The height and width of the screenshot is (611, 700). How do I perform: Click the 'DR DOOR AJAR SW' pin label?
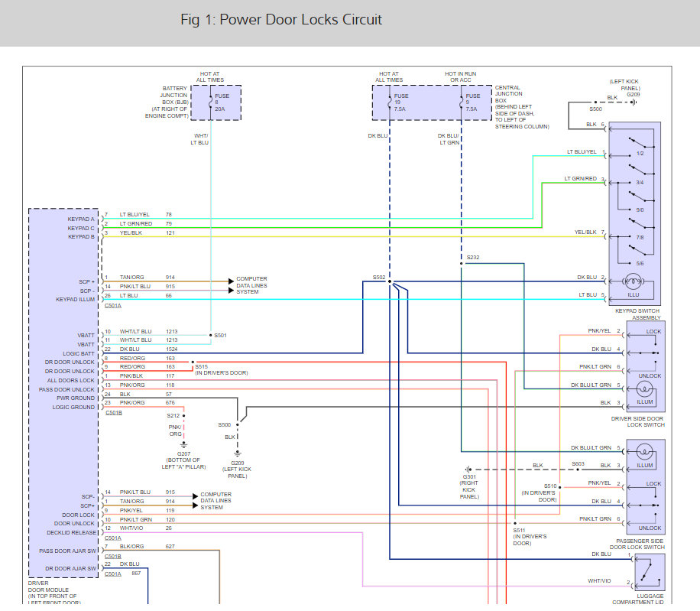pos(70,569)
